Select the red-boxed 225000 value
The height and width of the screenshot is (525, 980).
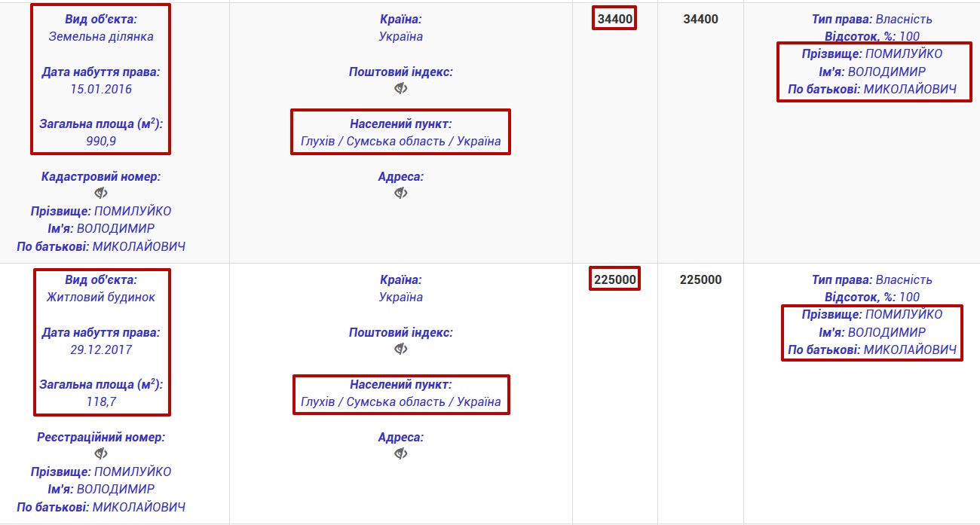tap(615, 280)
